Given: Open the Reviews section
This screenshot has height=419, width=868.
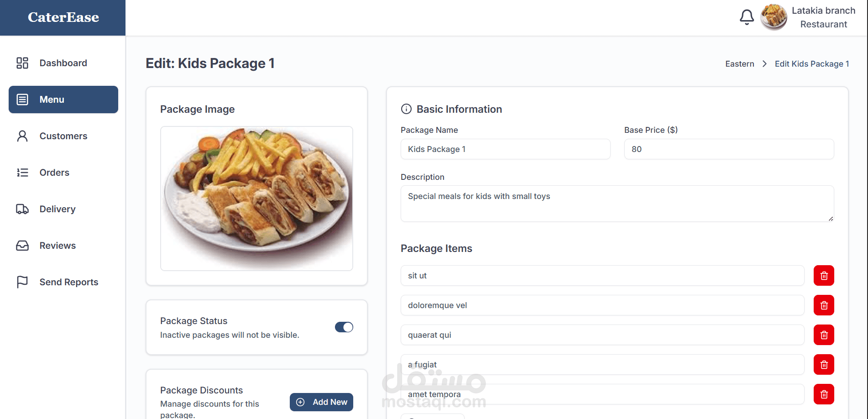Looking at the screenshot, I should [x=58, y=246].
